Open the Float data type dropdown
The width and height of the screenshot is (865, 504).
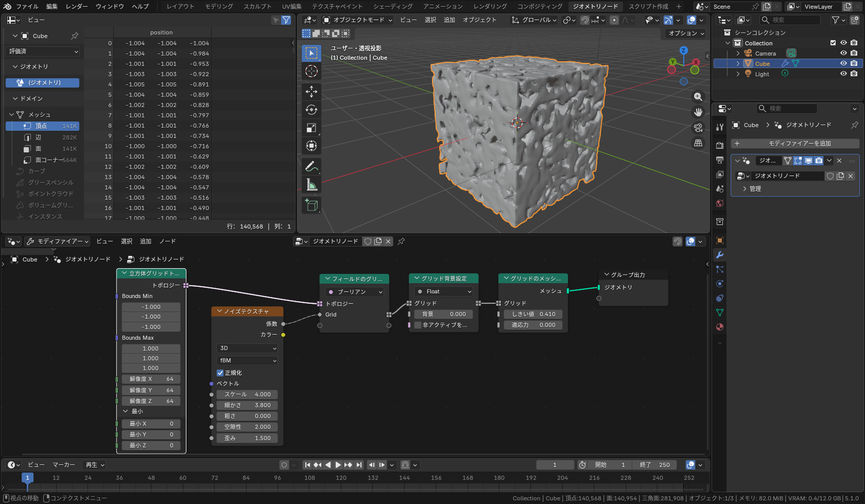pos(444,291)
